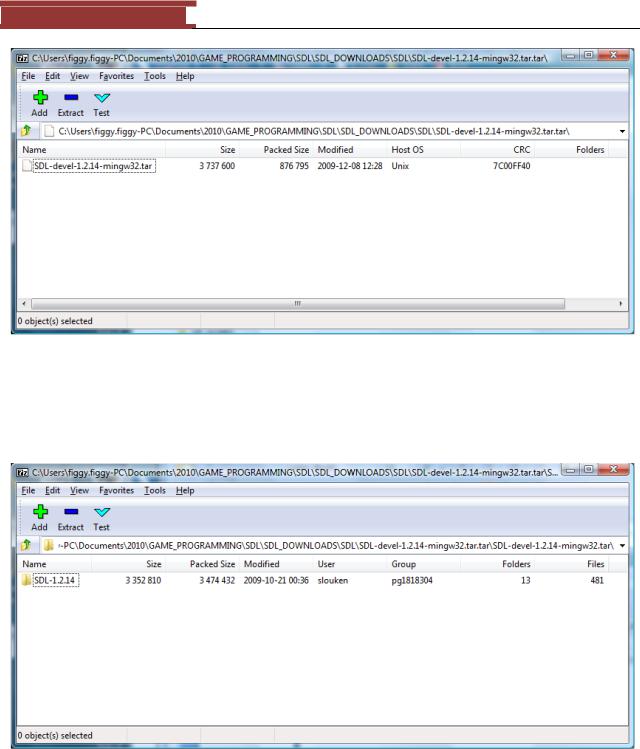This screenshot has height=749, width=640.
Task: Open address dropdown in lower window
Action: (622, 545)
